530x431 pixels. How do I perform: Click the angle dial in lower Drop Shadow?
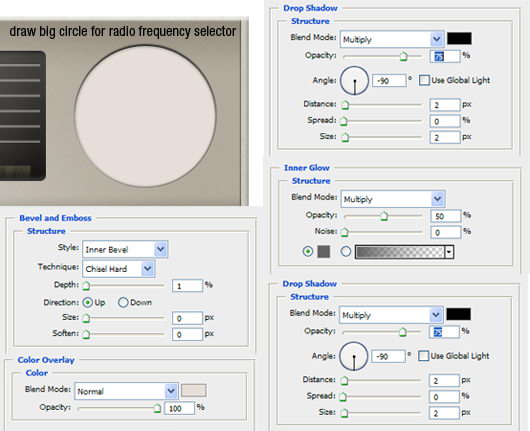point(354,356)
